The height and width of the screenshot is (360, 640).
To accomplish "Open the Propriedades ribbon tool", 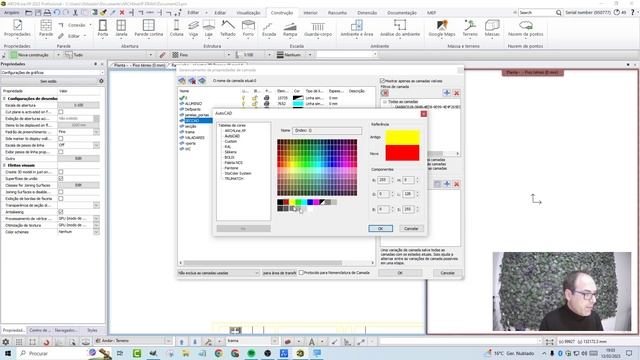I will click(x=17, y=28).
